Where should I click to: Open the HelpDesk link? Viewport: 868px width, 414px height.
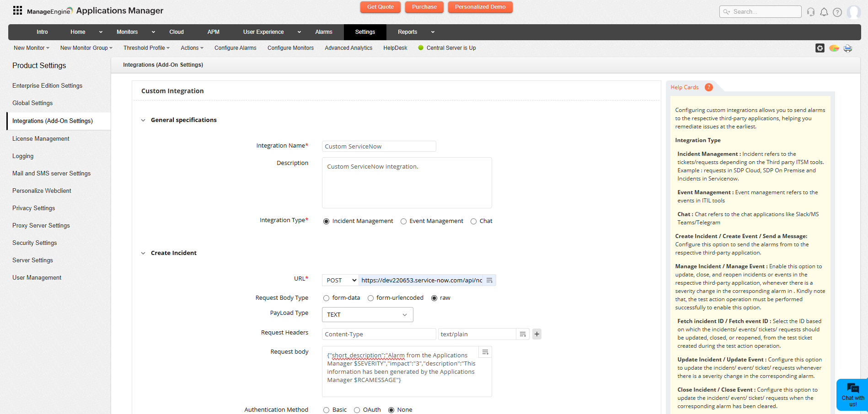click(395, 48)
